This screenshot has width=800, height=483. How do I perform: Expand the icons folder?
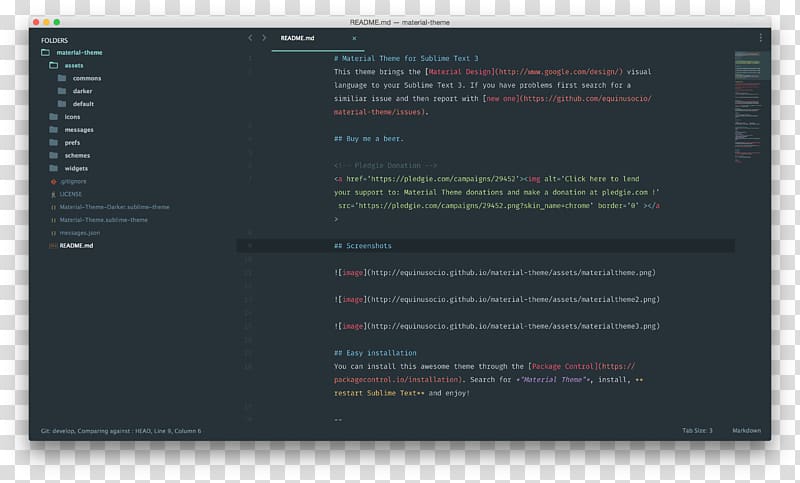pyautogui.click(x=72, y=117)
